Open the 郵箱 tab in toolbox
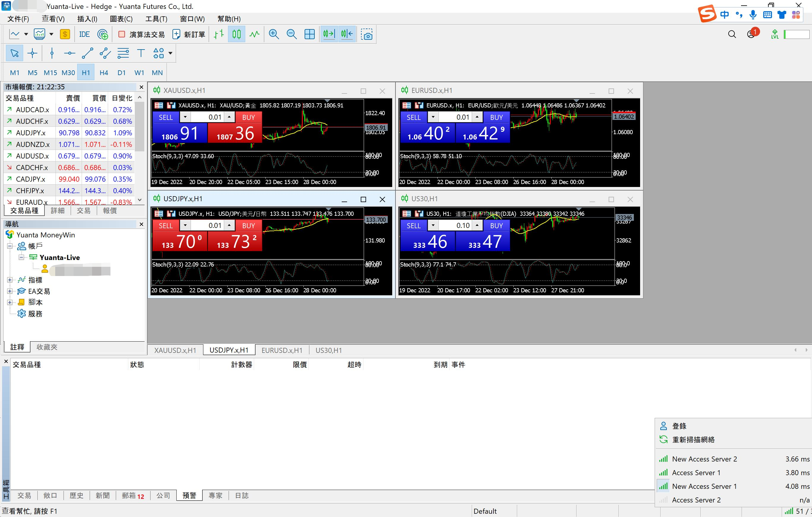Screen dimensions: 812x517 coord(133,495)
